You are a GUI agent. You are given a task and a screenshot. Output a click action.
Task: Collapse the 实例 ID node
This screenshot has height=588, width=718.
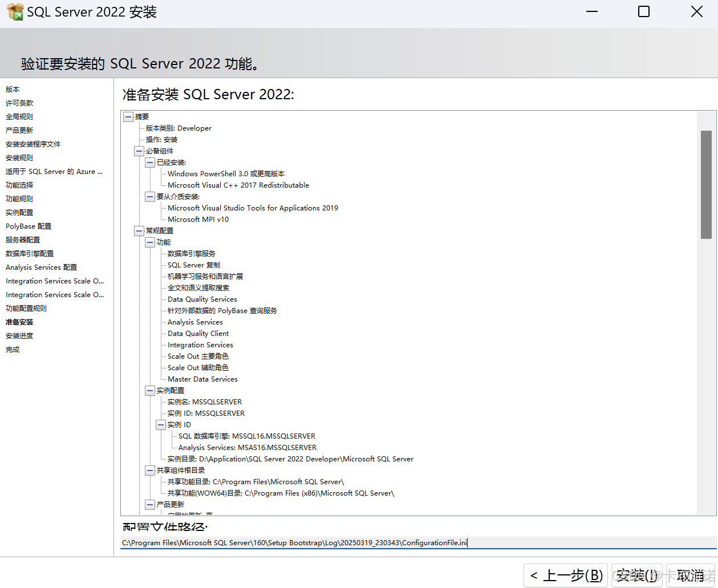tap(161, 424)
